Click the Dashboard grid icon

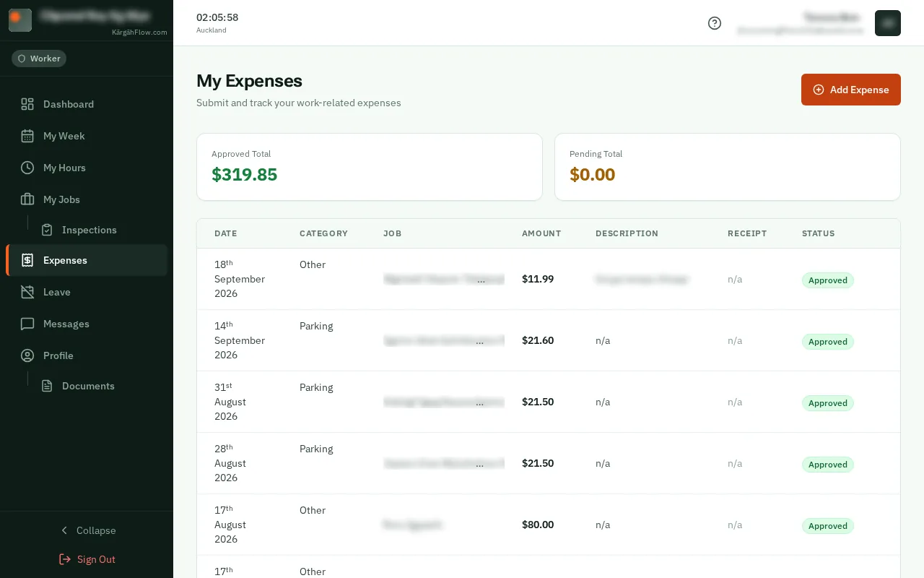point(27,104)
